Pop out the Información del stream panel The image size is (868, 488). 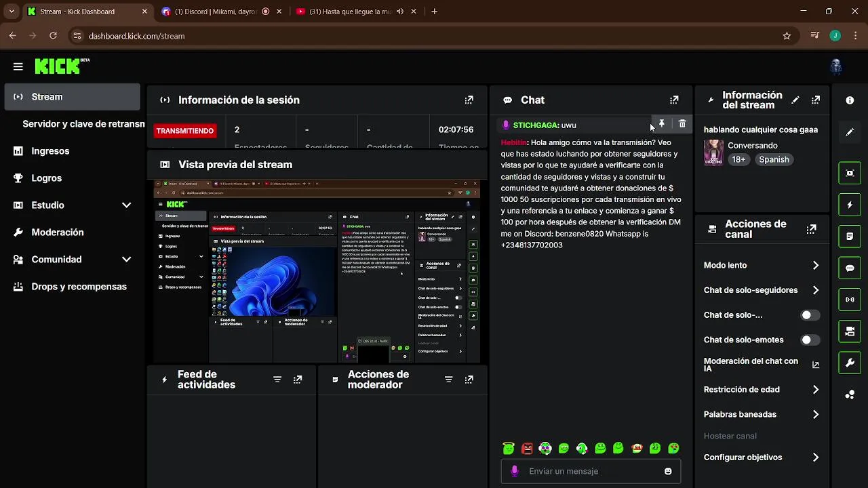(x=816, y=100)
